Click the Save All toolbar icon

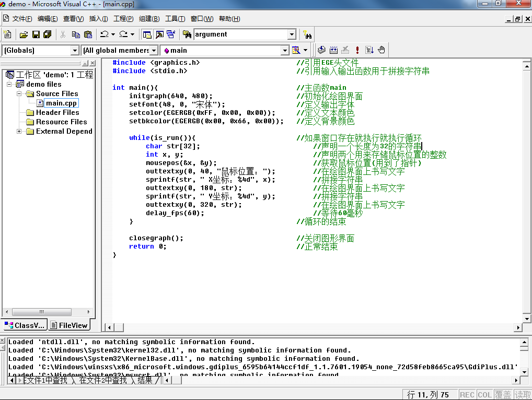click(x=48, y=34)
